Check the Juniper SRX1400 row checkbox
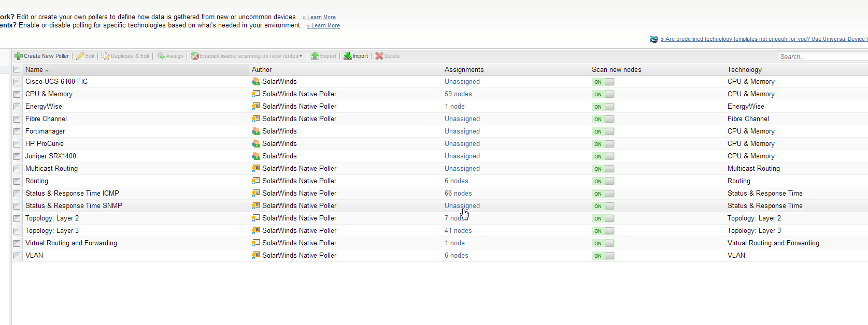This screenshot has width=868, height=325. (x=17, y=156)
